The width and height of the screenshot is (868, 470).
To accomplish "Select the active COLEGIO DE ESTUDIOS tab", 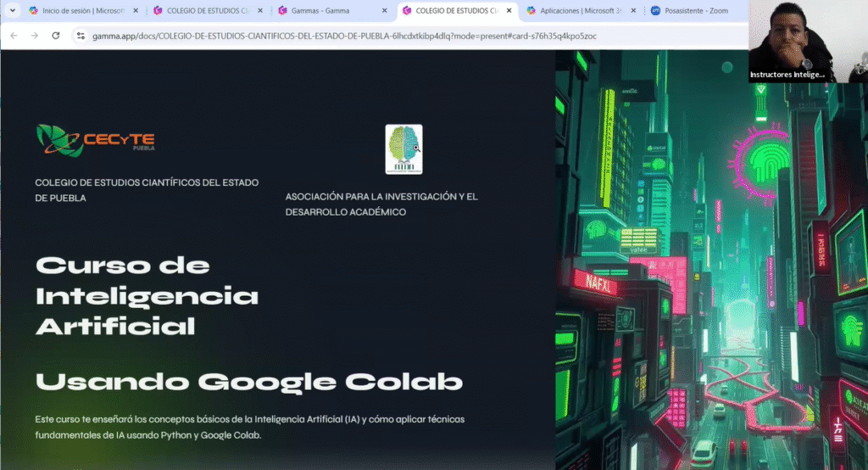I will [457, 10].
